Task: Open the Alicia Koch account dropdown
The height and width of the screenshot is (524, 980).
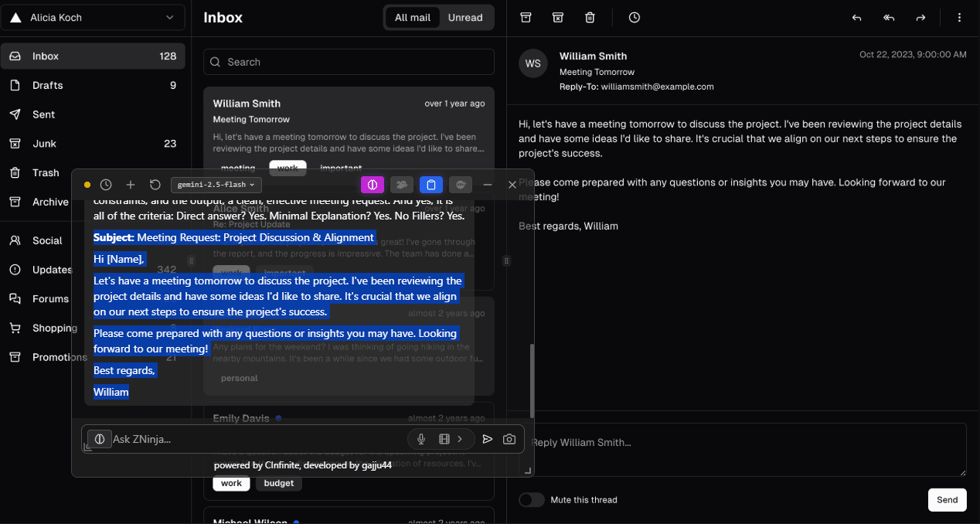Action: pos(93,17)
